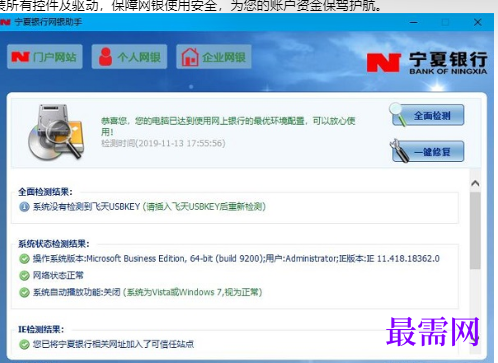Screen dimensions: 498x363
Task: Select the 系统自动播放功能:关闭 line
Action: pos(147,292)
